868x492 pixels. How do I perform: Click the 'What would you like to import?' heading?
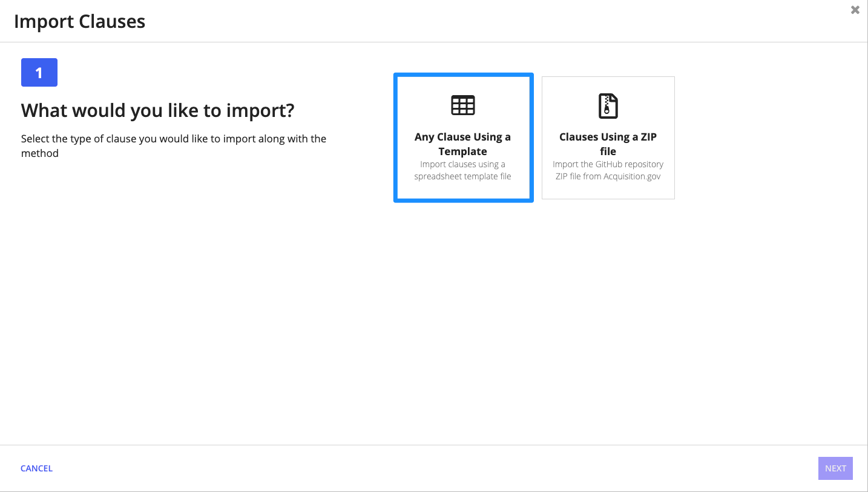(158, 110)
